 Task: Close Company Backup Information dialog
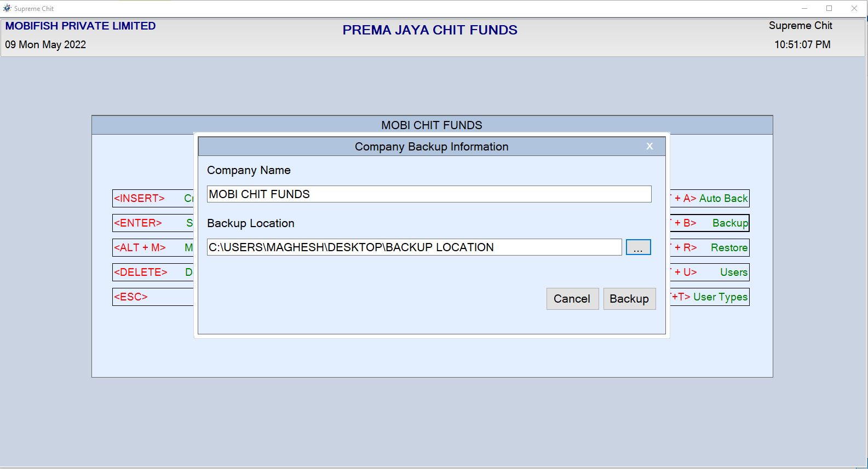[649, 146]
